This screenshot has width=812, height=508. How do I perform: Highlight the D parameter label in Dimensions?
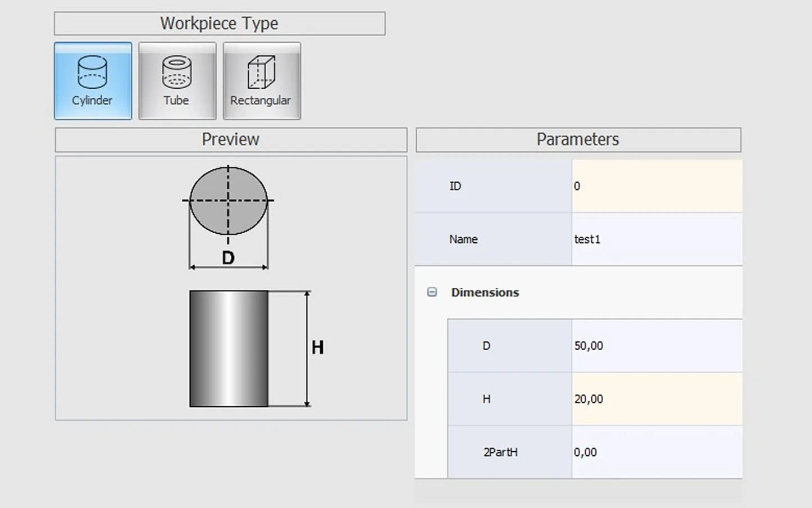pyautogui.click(x=486, y=346)
